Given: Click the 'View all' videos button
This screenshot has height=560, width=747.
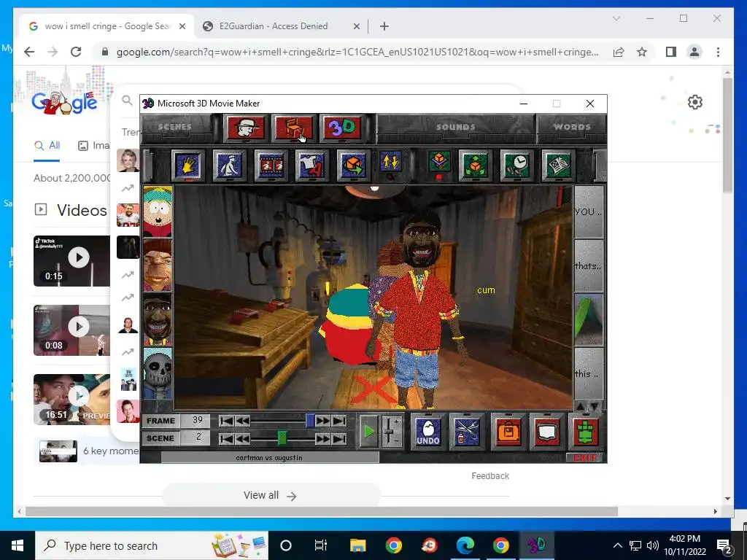Looking at the screenshot, I should tap(270, 495).
